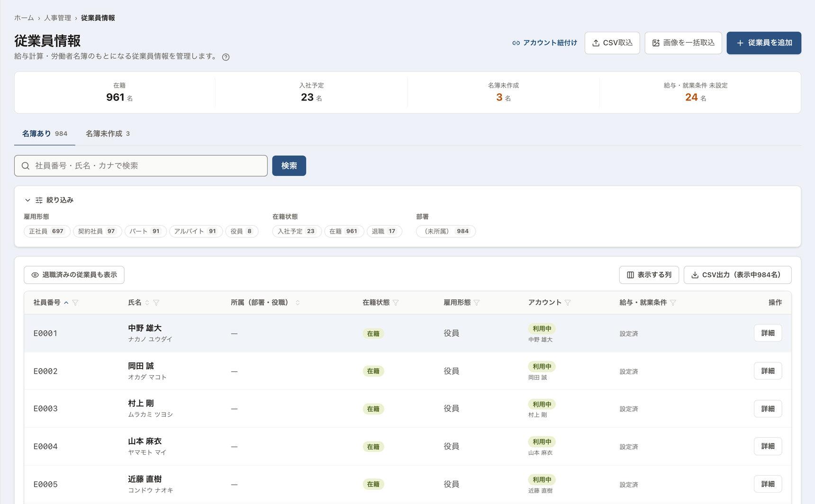Open 詳細 for 村上 剛
This screenshot has height=504, width=815.
coord(768,409)
